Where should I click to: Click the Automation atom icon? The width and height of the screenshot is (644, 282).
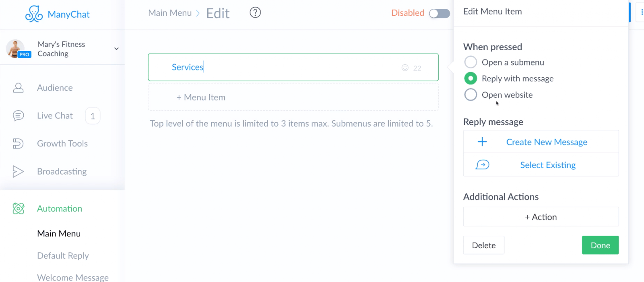[19, 208]
